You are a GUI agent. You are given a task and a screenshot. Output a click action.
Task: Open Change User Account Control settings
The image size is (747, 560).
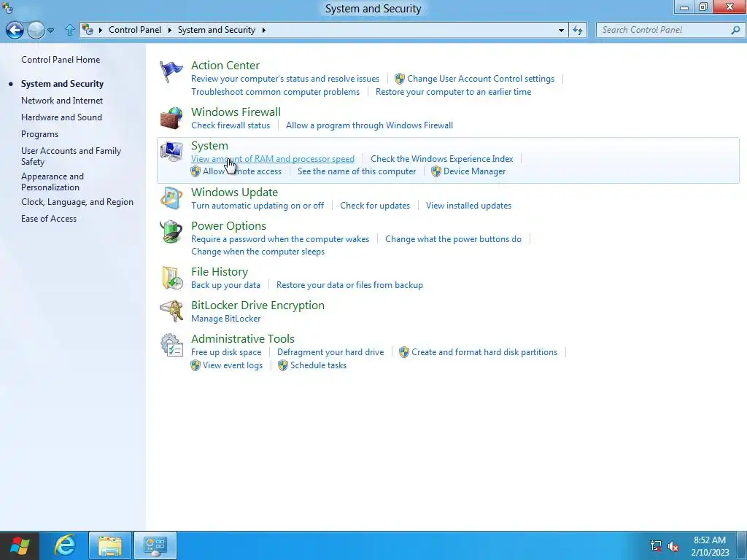[481, 79]
